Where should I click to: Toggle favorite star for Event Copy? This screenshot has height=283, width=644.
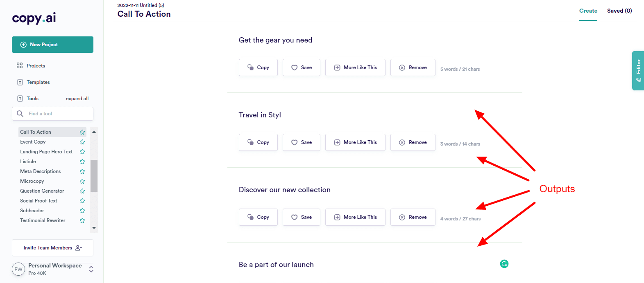click(x=82, y=142)
